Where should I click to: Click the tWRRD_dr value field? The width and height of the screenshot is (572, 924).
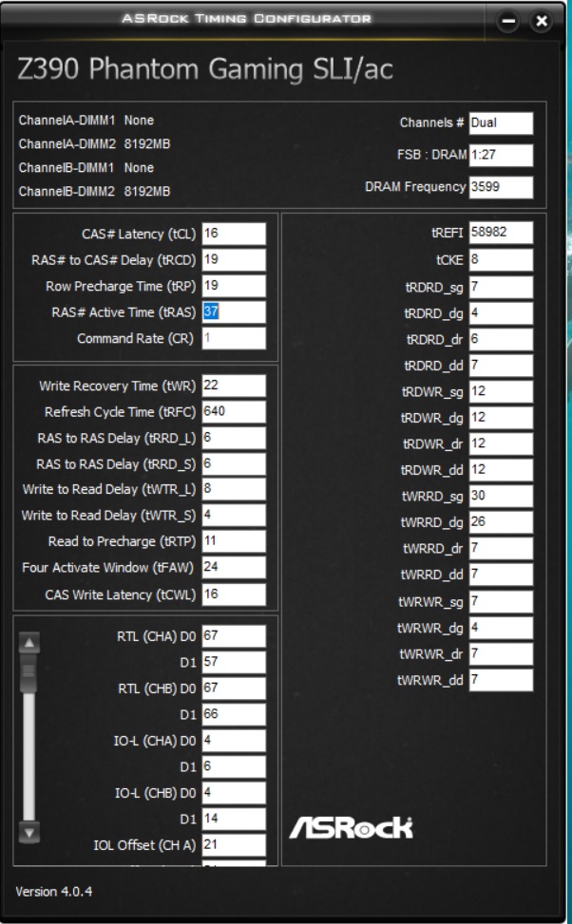tap(502, 548)
